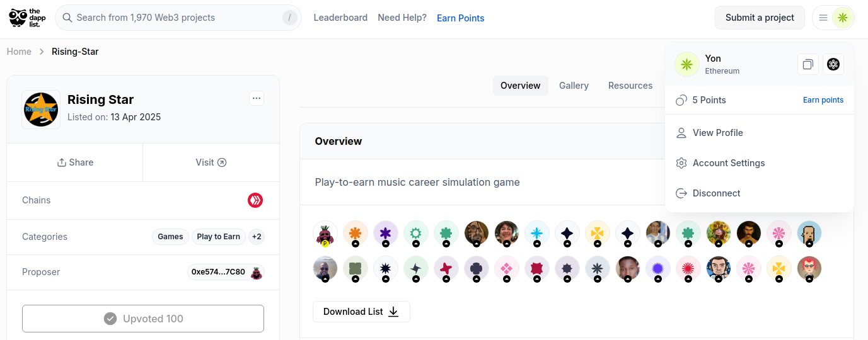Screen dimensions: 868x340
Task: Switch to the Overview tab
Action: 521,86
